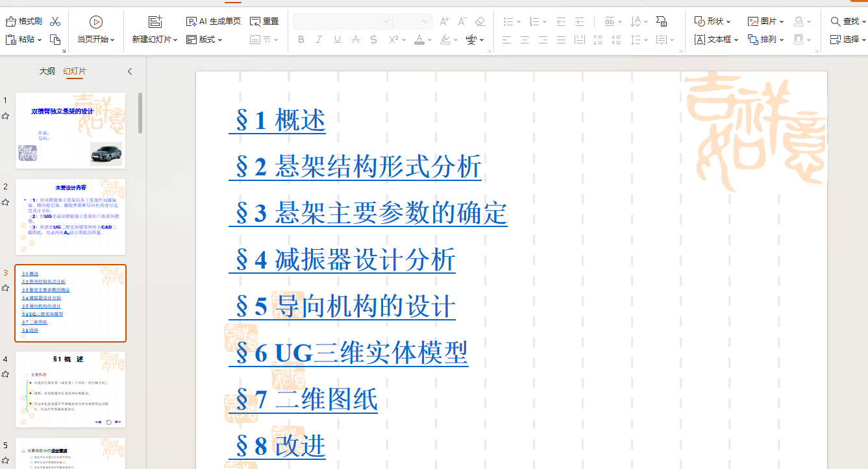Toggle the star marker under slide 3
The width and height of the screenshot is (868, 469).
(5, 288)
